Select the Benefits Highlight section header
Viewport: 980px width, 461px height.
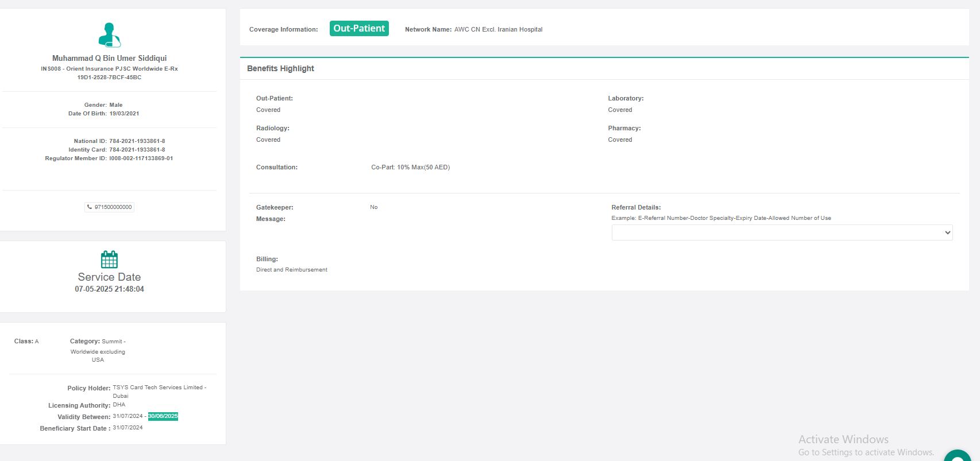pyautogui.click(x=280, y=68)
